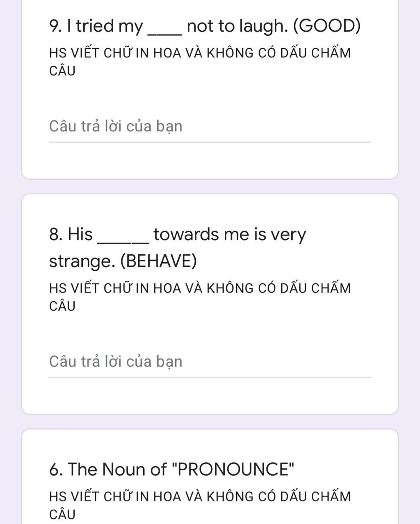Viewport: 420px width, 524px height.
Task: Click the 'I tried my' phrase in question 9
Action: pos(96,26)
